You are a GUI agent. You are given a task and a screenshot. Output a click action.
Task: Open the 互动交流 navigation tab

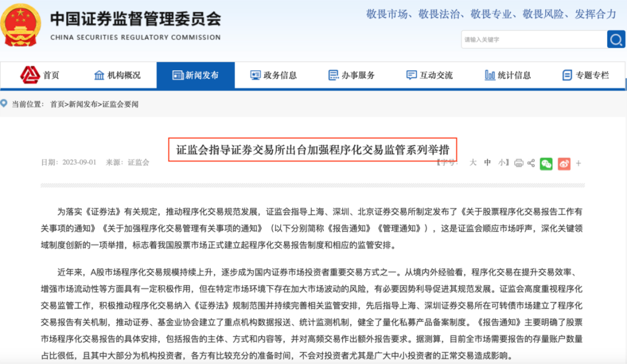tap(430, 75)
